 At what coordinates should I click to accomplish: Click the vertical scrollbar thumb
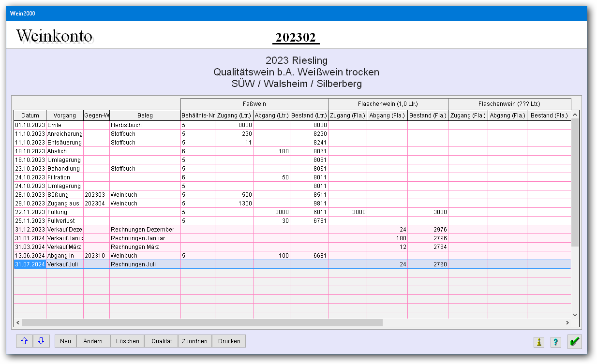pos(575,183)
